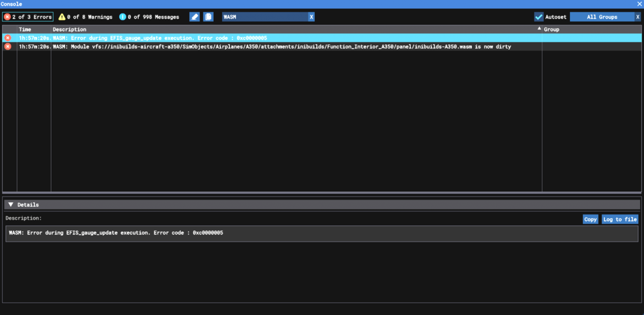Clear the WASM search filter with X
The width and height of the screenshot is (644, 315).
311,17
